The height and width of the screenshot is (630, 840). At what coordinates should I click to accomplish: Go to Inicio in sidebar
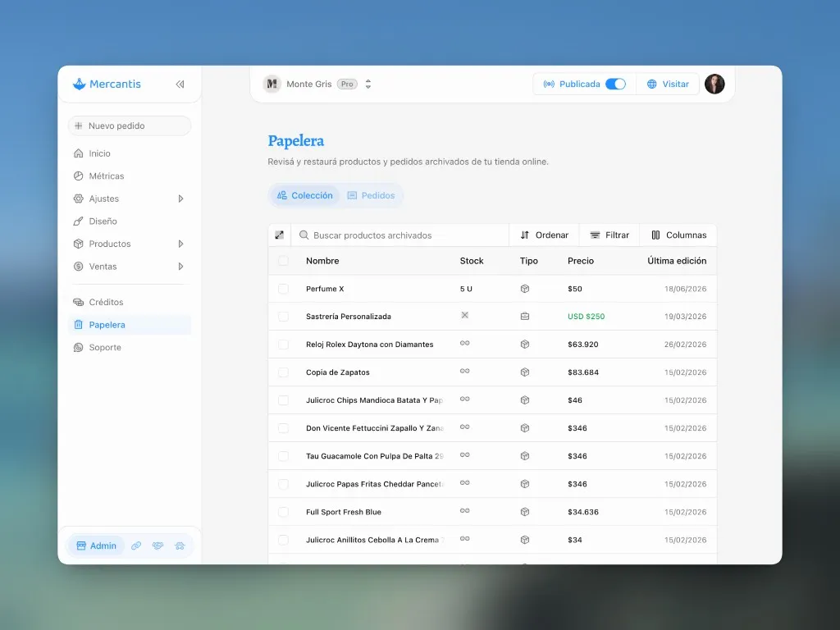coord(130,153)
